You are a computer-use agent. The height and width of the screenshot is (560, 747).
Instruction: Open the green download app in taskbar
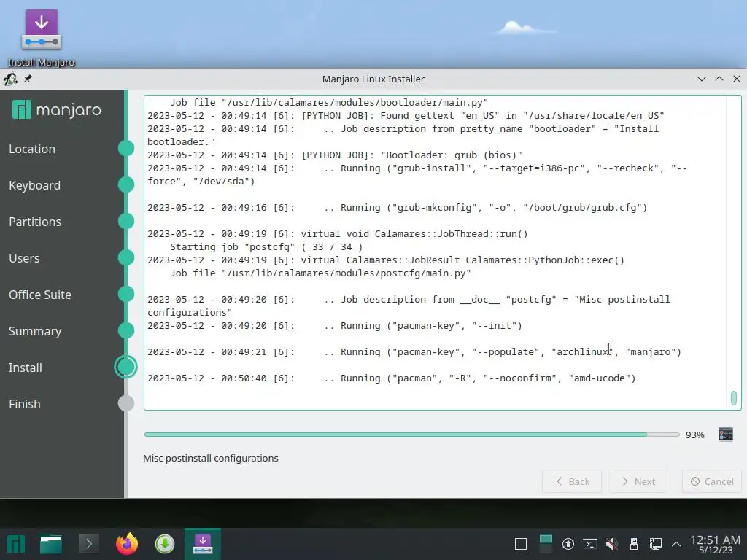point(165,544)
